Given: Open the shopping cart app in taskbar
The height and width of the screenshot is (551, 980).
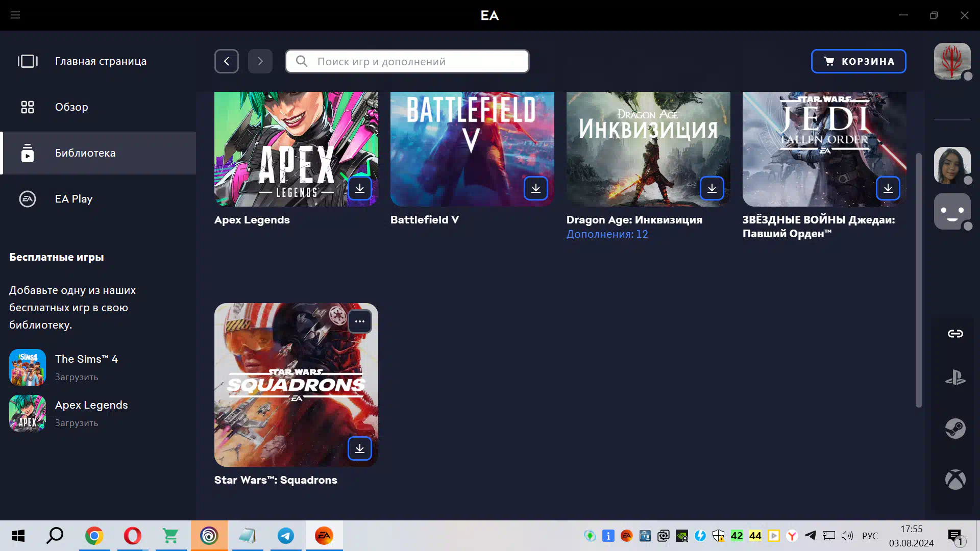Looking at the screenshot, I should (171, 536).
